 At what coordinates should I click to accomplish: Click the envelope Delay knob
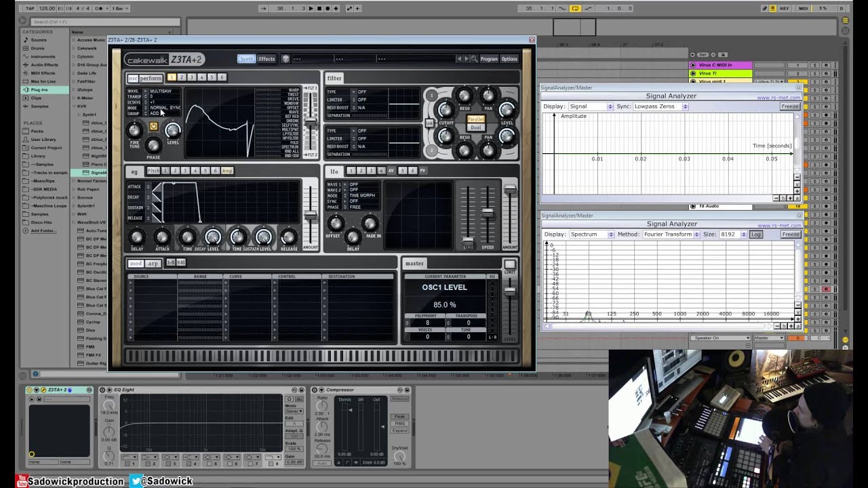pyautogui.click(x=136, y=237)
